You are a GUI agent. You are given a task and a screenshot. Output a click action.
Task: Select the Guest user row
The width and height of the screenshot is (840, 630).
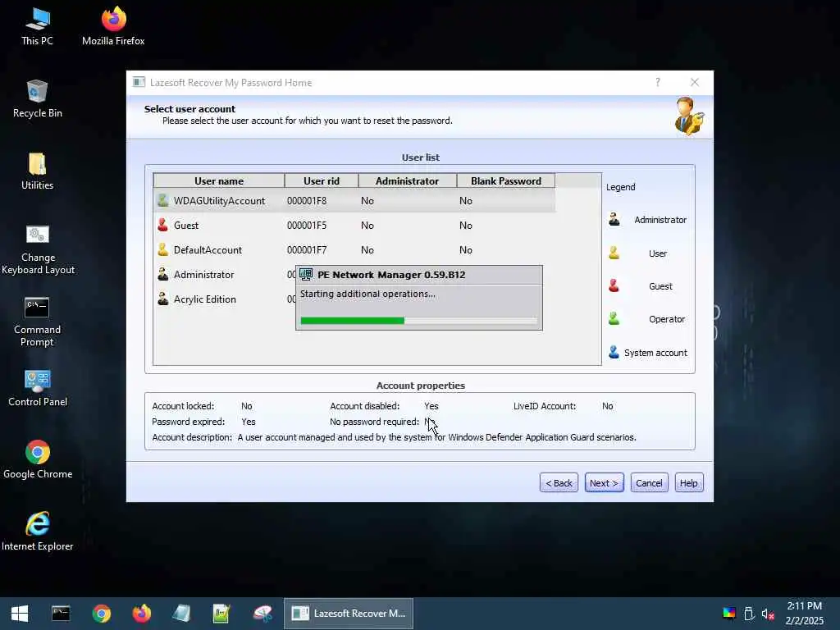[354, 226]
